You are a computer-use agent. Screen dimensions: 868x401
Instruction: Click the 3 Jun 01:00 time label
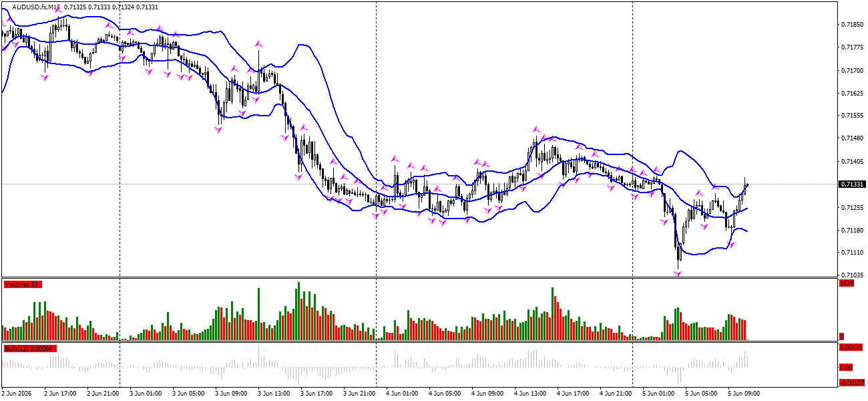tap(145, 394)
